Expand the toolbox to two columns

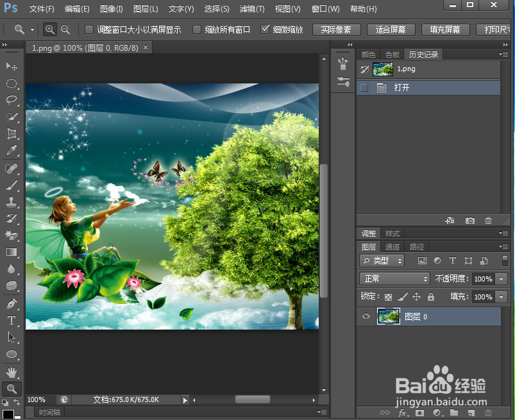click(x=4, y=44)
